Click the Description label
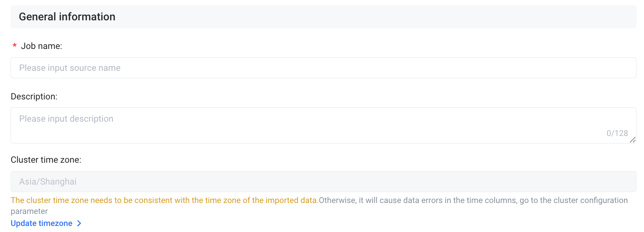Screen dimensions: 644x232 point(34,96)
